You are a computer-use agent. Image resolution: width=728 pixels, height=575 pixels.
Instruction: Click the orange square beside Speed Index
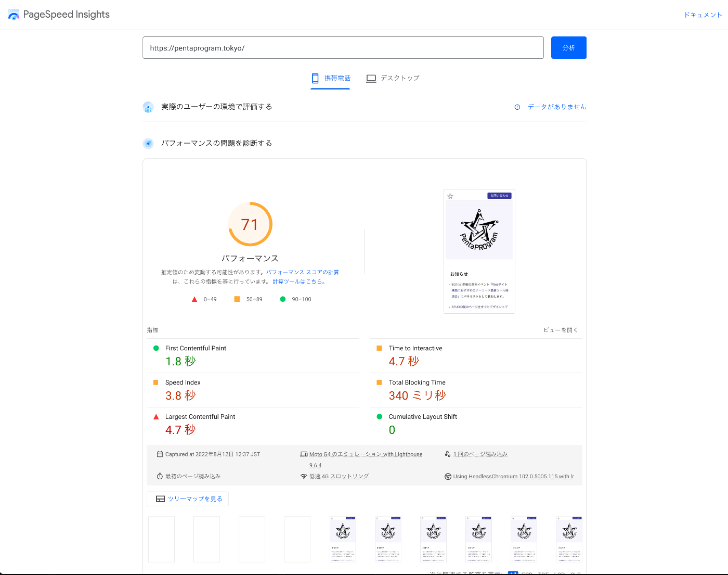pyautogui.click(x=156, y=382)
